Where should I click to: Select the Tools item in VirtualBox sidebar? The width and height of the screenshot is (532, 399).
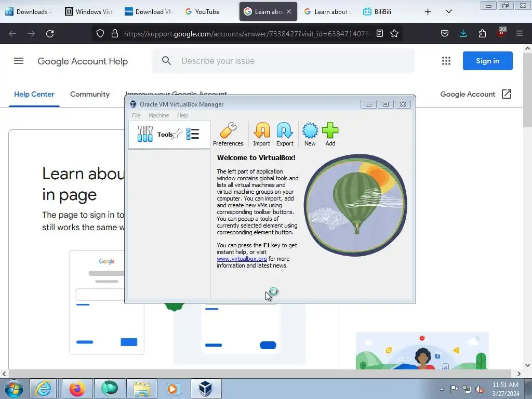pyautogui.click(x=169, y=135)
